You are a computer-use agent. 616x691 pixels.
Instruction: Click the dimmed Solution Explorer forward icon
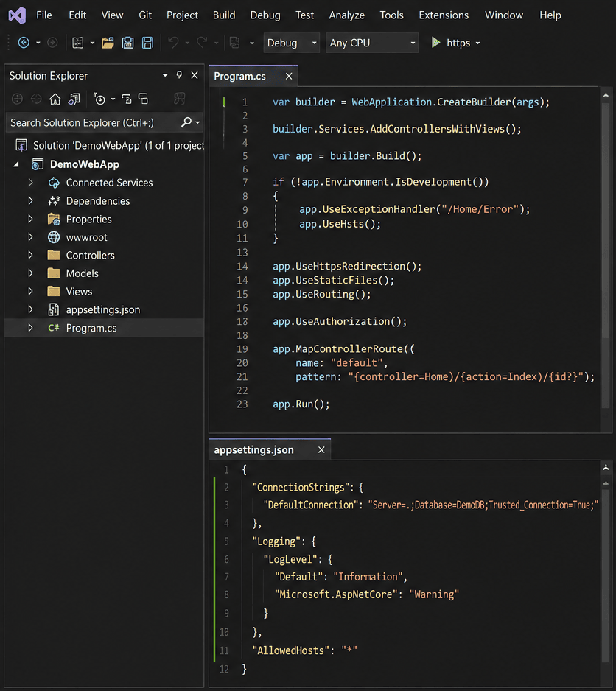[36, 99]
